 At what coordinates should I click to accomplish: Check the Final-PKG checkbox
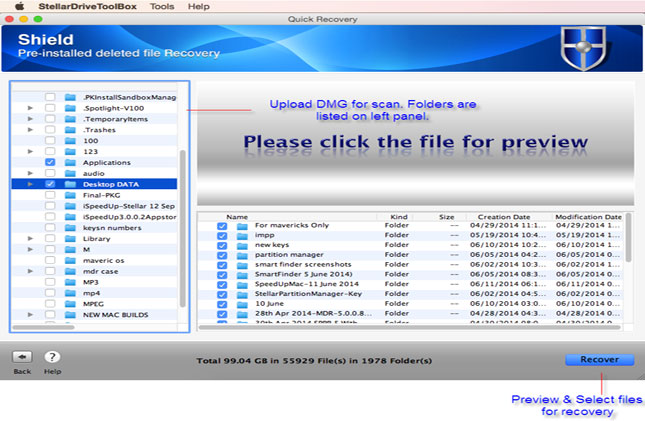tap(50, 195)
